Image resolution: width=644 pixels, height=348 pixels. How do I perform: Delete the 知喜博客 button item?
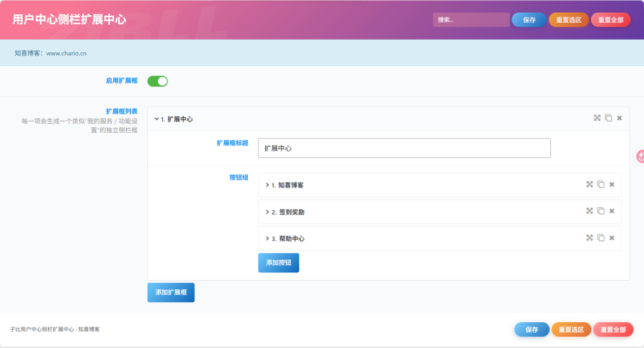pyautogui.click(x=611, y=184)
